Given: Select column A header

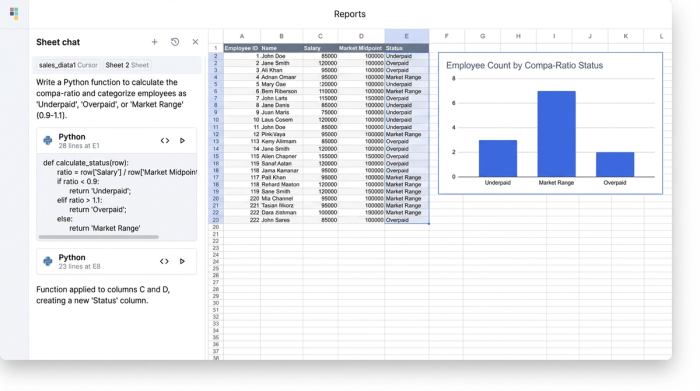Looking at the screenshot, I should click(x=242, y=36).
